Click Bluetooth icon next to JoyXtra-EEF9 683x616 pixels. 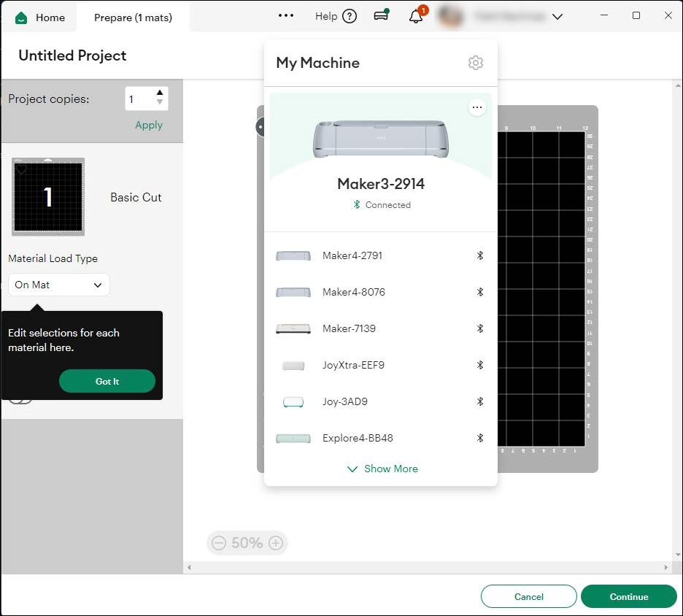[479, 365]
